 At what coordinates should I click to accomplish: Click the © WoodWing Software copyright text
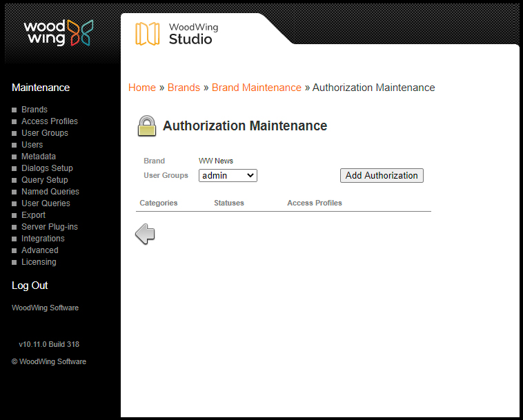click(49, 361)
